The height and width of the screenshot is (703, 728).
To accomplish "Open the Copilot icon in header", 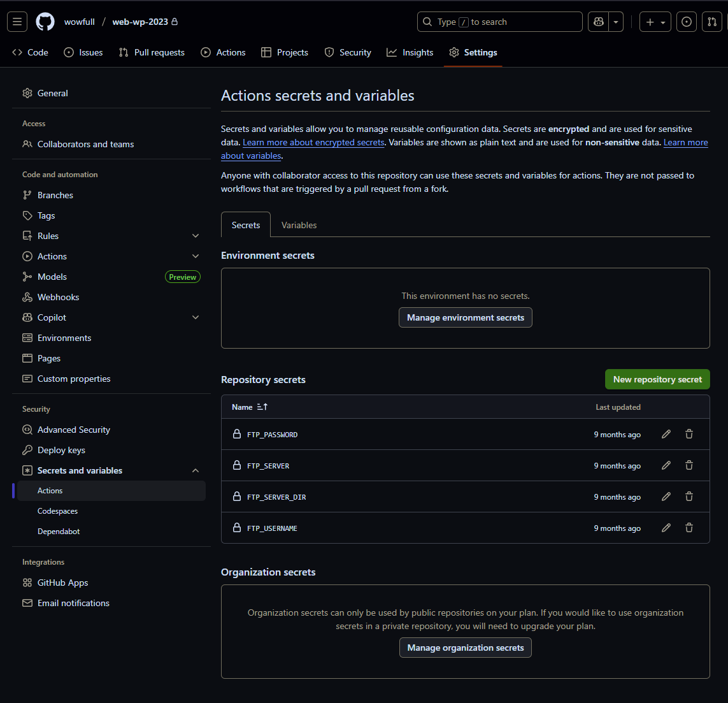I will point(599,22).
